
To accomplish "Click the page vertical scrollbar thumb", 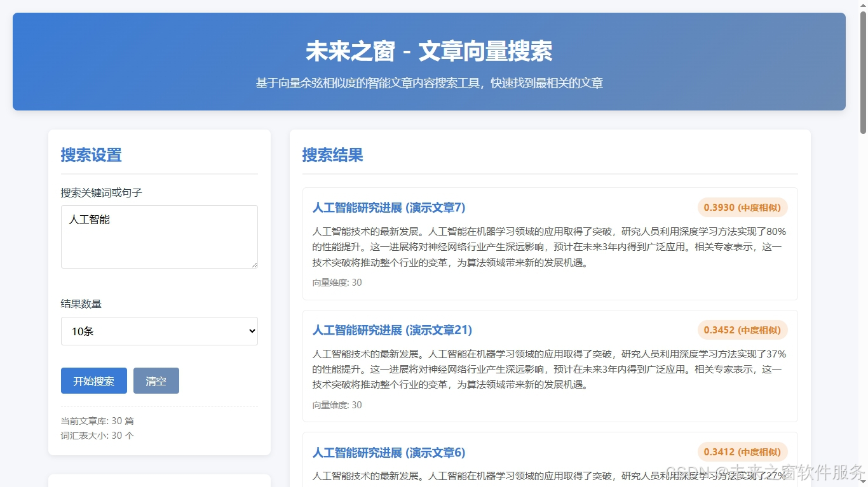I will point(863,72).
